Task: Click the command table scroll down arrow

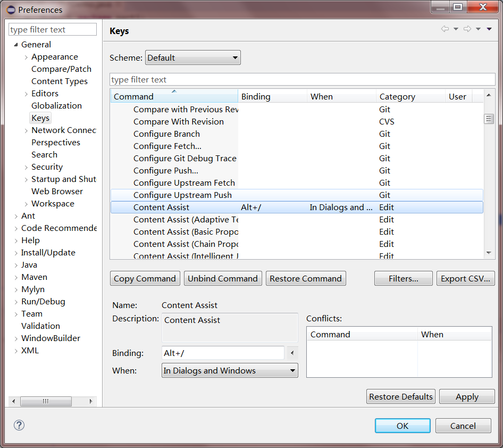Action: [489, 253]
